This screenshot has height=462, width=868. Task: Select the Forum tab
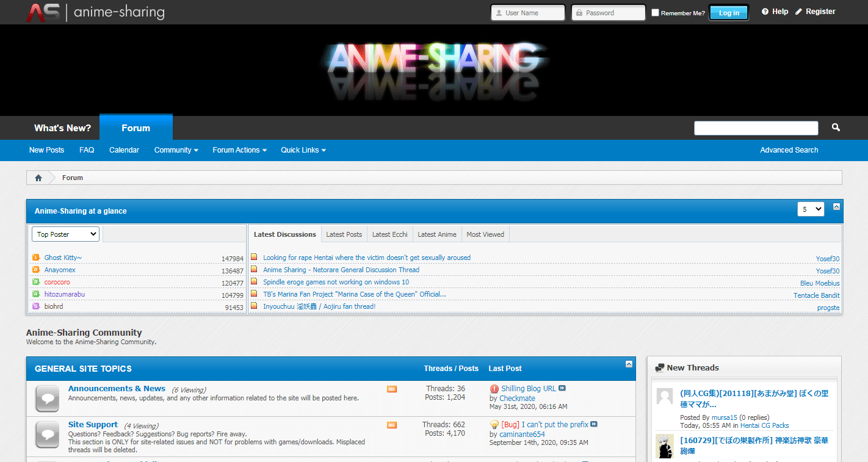coord(136,128)
